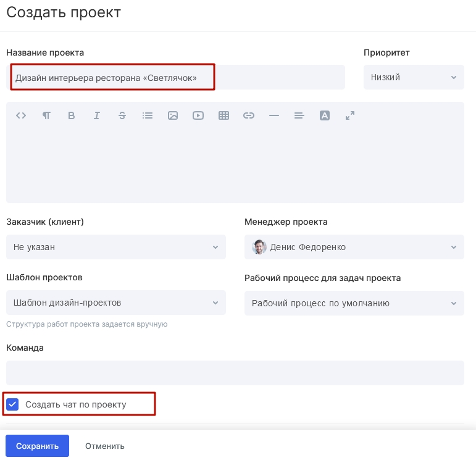This screenshot has height=460, width=476.
Task: Open text alignment options
Action: coord(299,115)
